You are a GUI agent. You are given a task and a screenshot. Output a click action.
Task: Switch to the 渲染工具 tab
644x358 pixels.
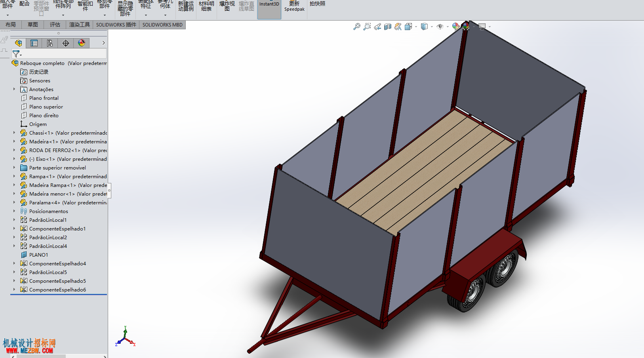[80, 25]
